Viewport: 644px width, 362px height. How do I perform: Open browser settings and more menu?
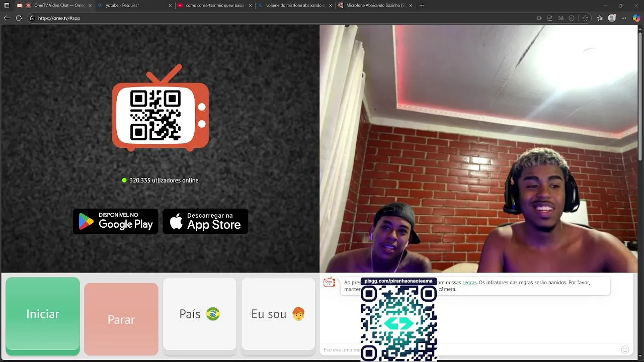point(624,18)
